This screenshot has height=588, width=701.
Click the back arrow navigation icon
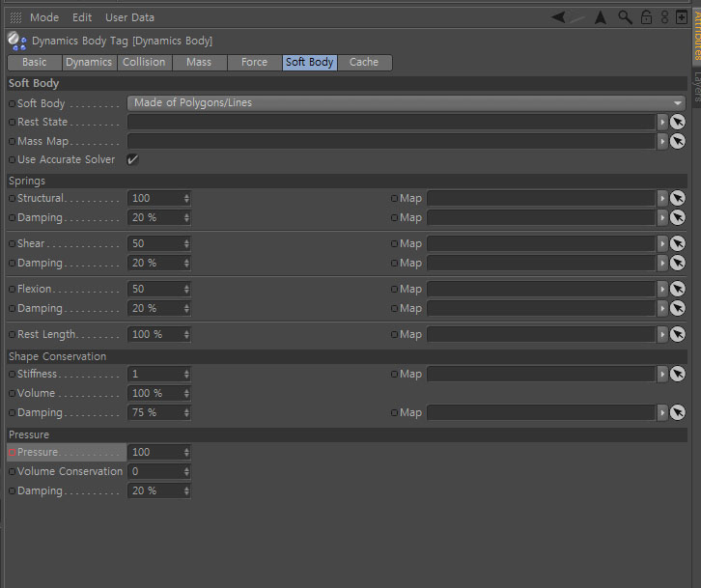(x=559, y=17)
